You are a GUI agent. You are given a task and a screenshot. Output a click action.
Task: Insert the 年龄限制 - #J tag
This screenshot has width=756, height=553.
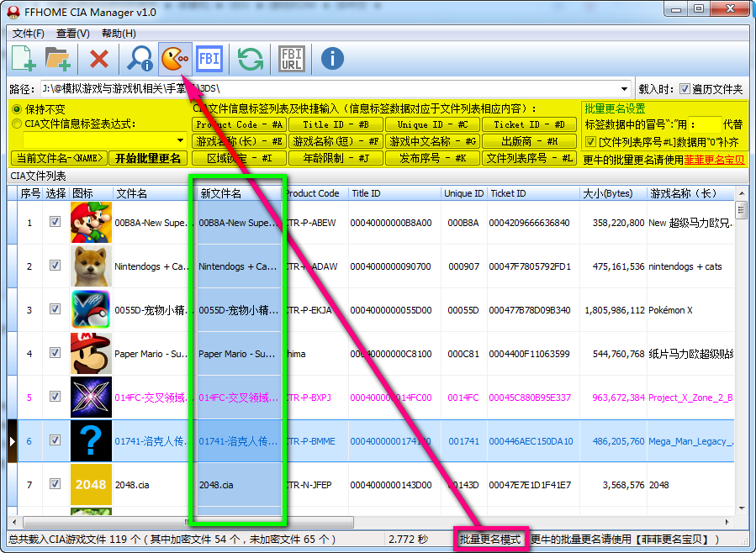(x=336, y=158)
